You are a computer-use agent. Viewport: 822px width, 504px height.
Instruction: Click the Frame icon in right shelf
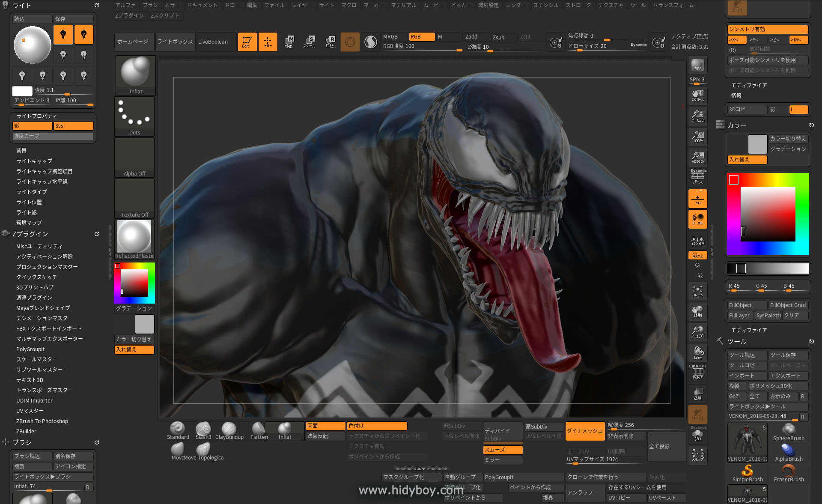coord(697,291)
